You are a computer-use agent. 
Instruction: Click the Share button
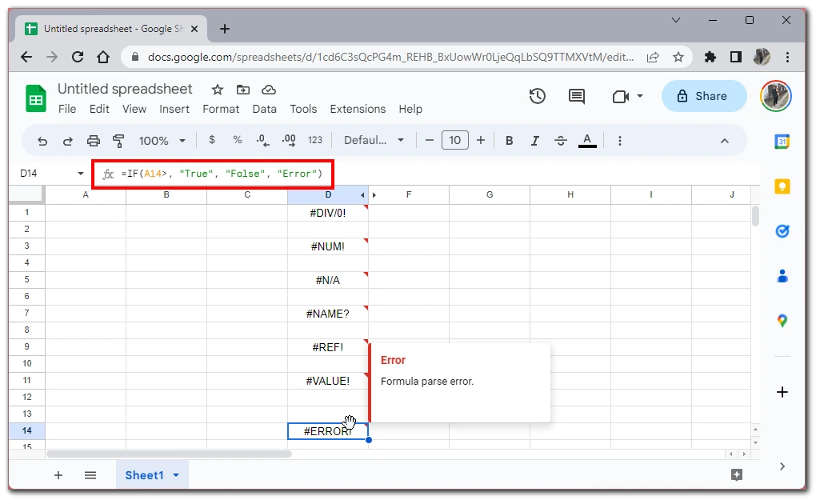(703, 96)
